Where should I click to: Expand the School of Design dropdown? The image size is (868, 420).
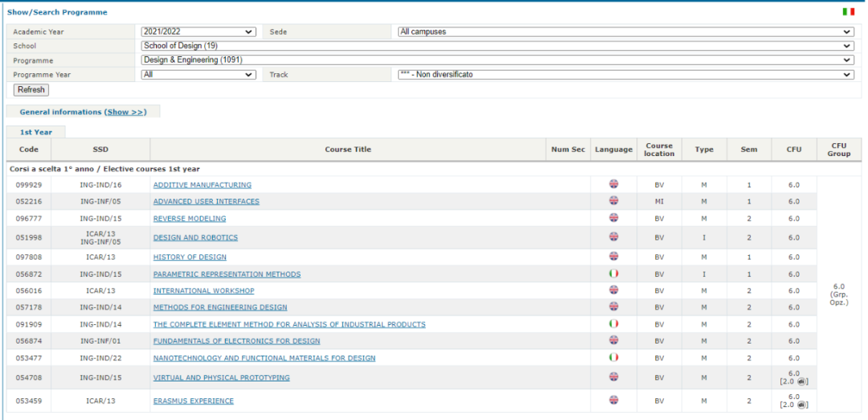496,46
